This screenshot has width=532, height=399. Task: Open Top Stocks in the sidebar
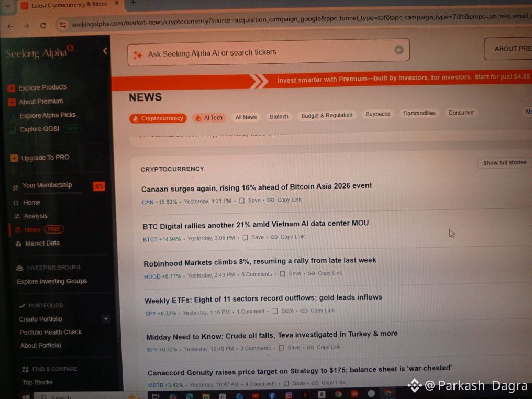[x=37, y=382]
